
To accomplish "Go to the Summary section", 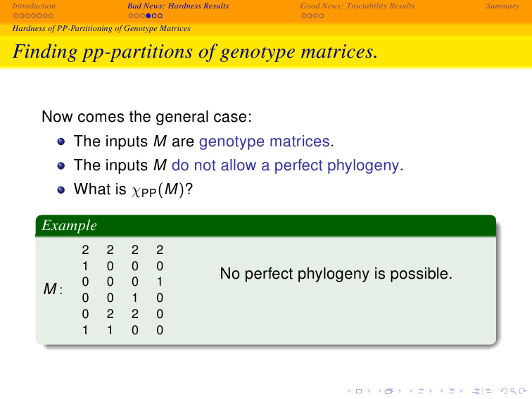I will coord(502,6).
